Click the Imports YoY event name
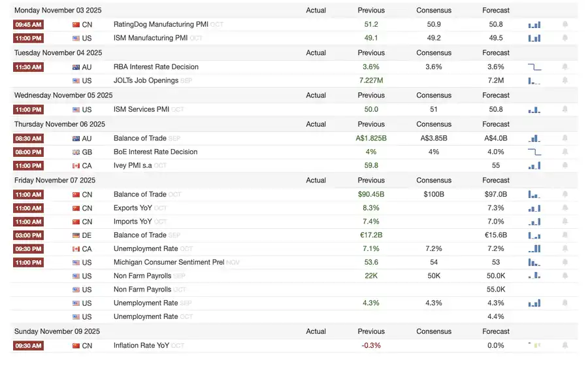Screen dimensions: 588x368 pyautogui.click(x=133, y=222)
